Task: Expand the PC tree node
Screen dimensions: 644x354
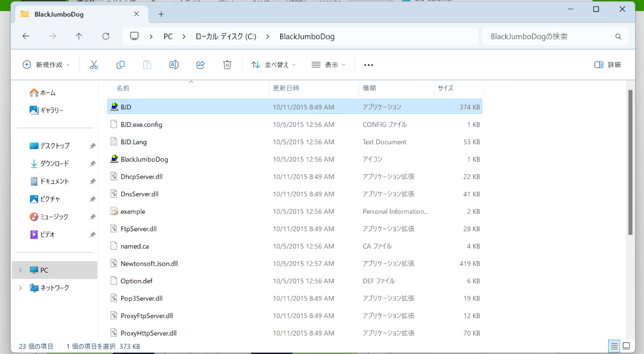Action: [20, 270]
